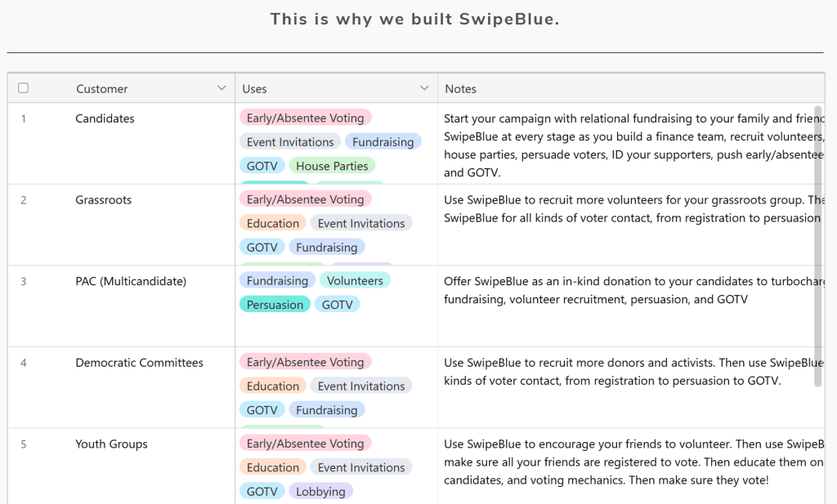
Task: Click Event Invitations tag in Democratic Committees row
Action: click(361, 386)
